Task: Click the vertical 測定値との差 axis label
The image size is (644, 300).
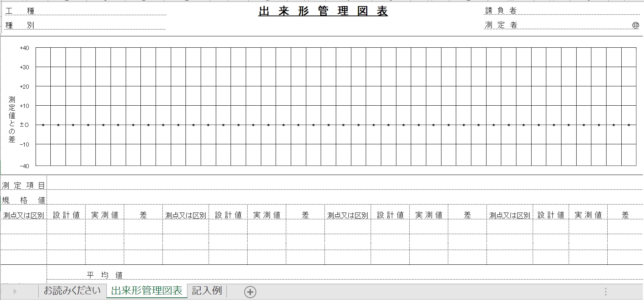Action: (x=12, y=119)
